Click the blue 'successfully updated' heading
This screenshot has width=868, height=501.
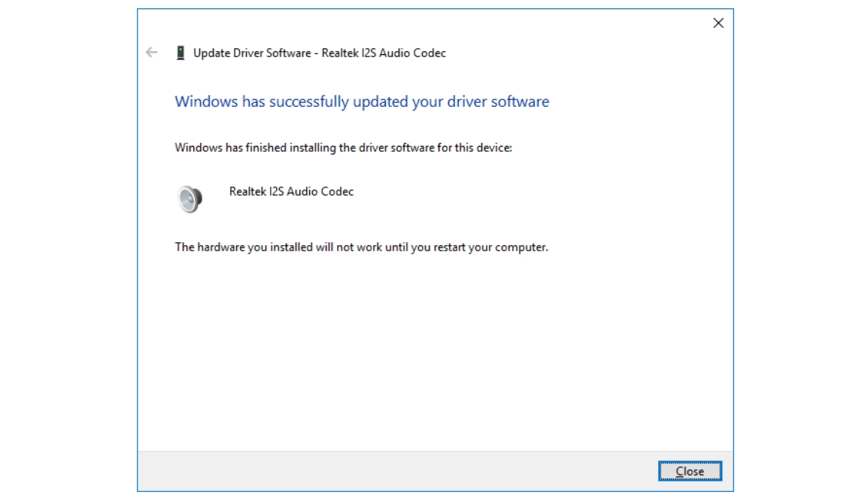point(362,102)
